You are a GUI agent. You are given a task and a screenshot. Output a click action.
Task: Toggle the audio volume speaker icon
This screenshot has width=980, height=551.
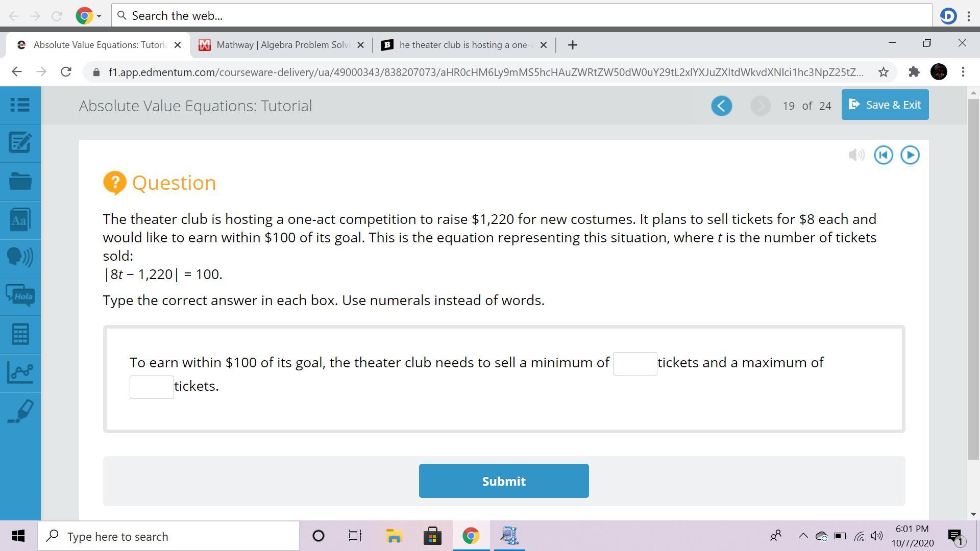(856, 155)
